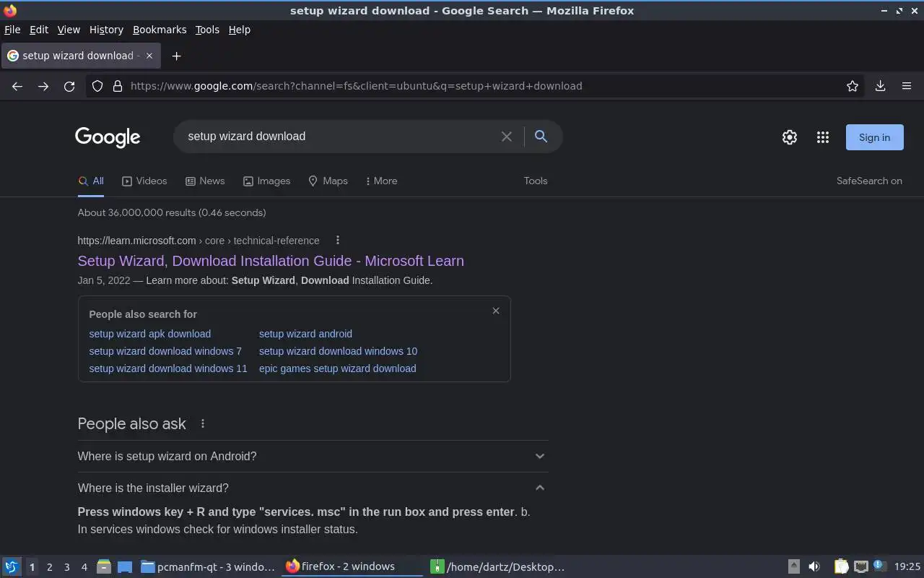Go back with the browser back arrow
Viewport: 924px width, 578px height.
point(17,86)
